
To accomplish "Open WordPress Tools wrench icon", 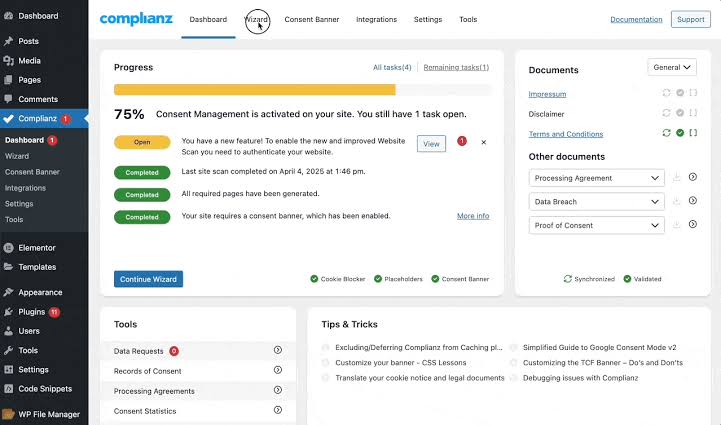I will pos(8,350).
